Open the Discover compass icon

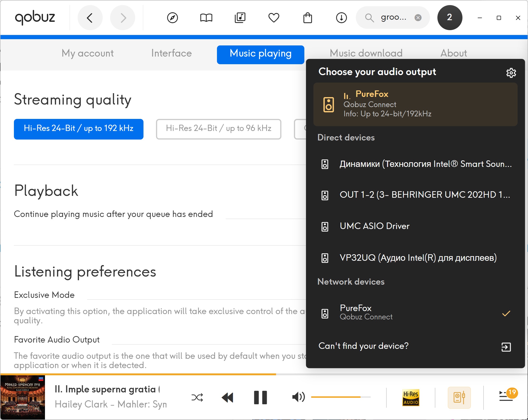pyautogui.click(x=172, y=18)
